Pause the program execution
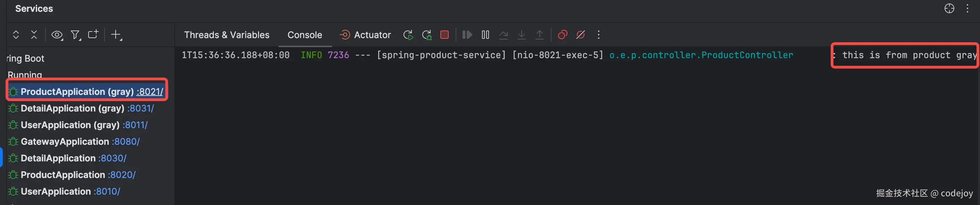The height and width of the screenshot is (205, 980). 485,35
